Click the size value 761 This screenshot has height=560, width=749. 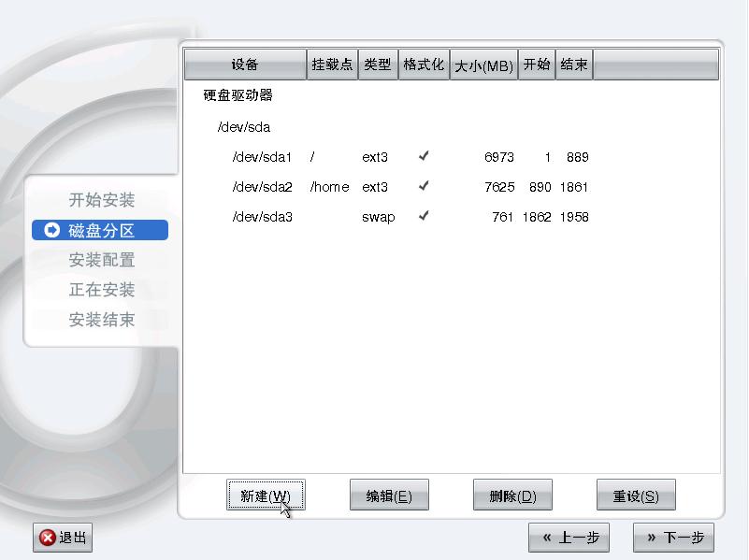coord(502,217)
